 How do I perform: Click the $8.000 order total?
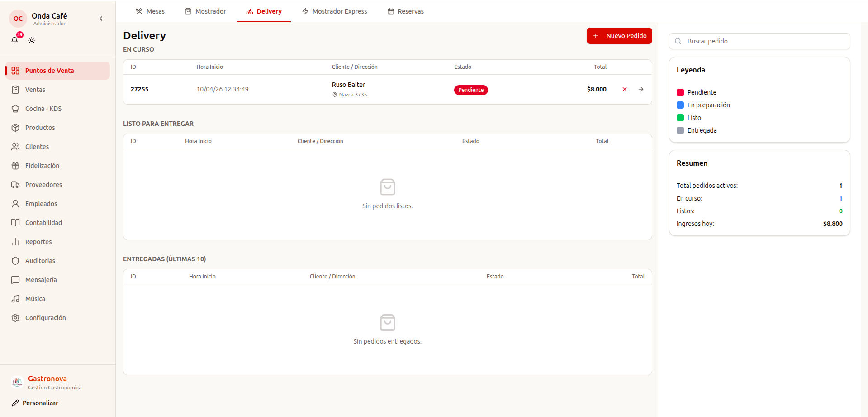(x=597, y=89)
